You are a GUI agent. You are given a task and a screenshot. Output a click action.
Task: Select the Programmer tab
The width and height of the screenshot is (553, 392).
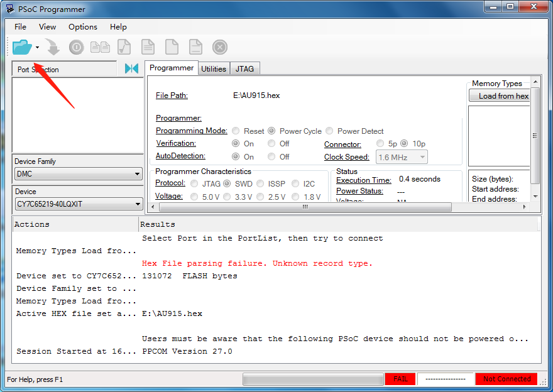pos(172,68)
